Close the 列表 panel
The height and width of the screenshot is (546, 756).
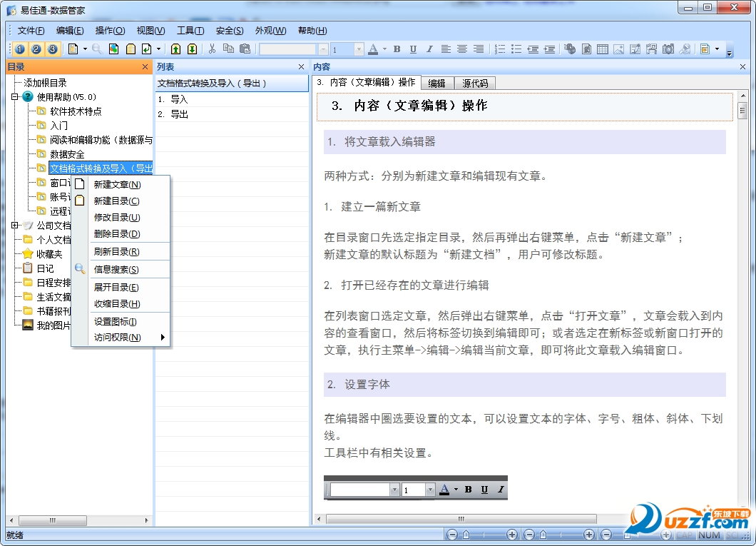tap(302, 67)
